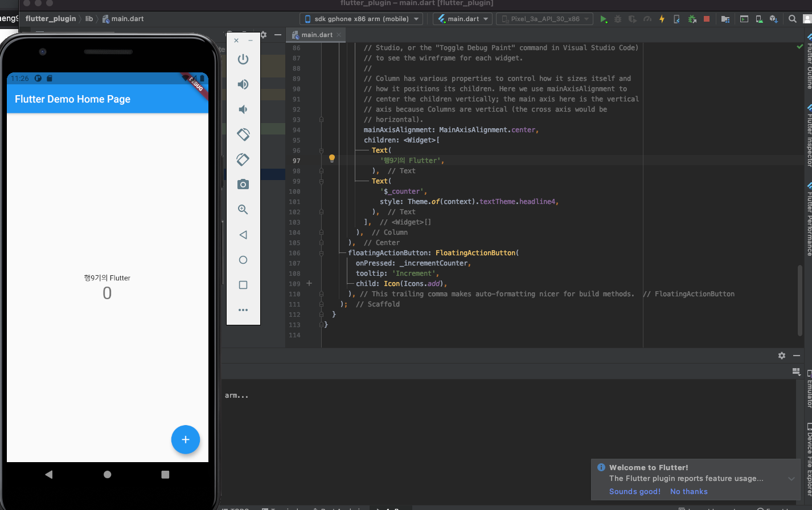The image size is (812, 510).
Task: Click flutter_plugin in the breadcrumb
Action: [51, 19]
